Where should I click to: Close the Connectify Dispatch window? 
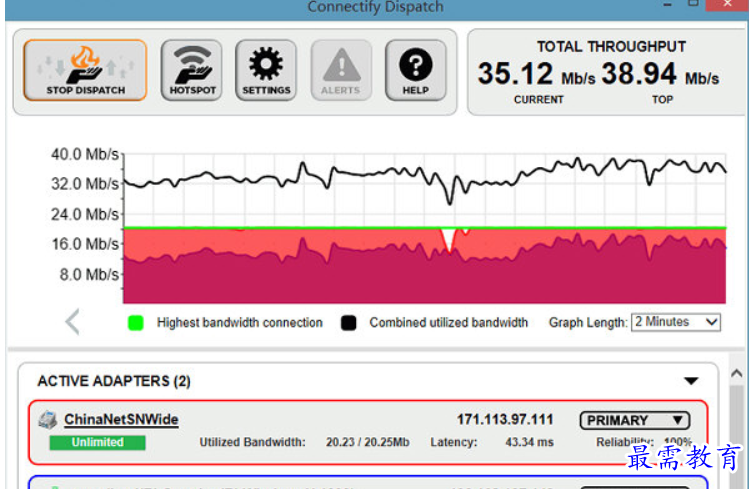[x=727, y=4]
